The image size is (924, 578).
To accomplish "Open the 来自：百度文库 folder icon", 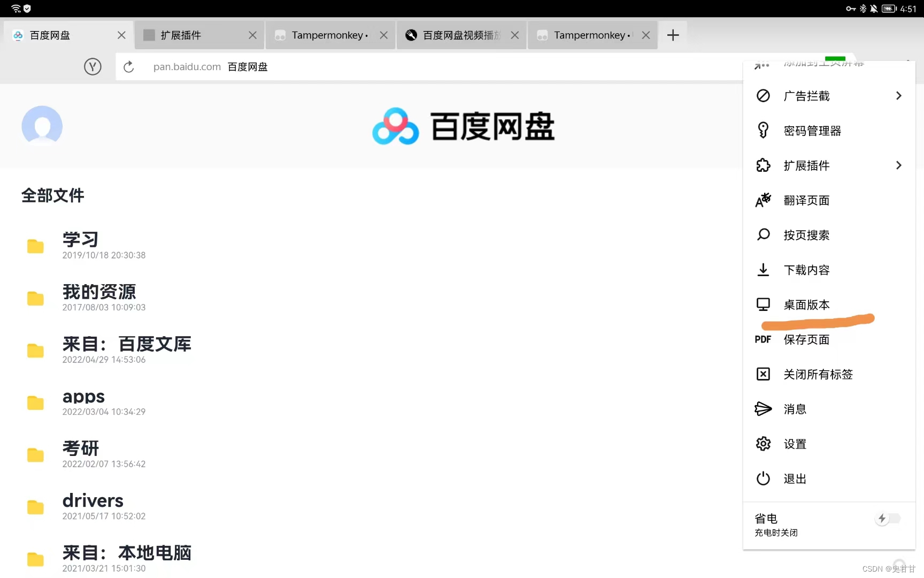I will (x=35, y=351).
